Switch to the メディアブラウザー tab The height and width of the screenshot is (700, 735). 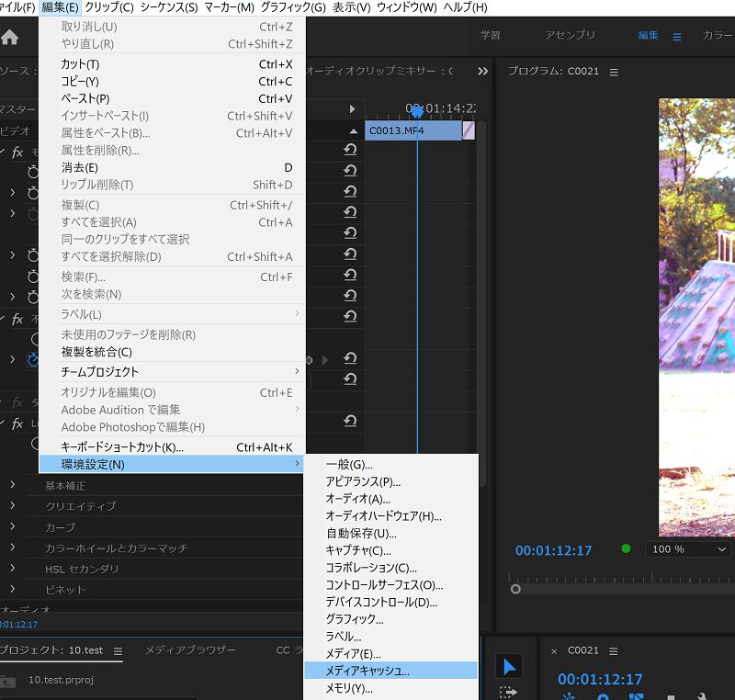190,650
